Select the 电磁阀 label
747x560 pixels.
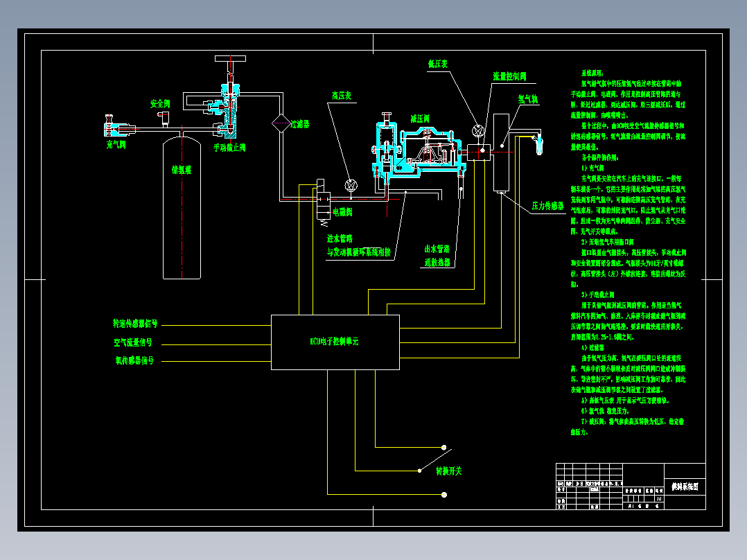coord(342,212)
